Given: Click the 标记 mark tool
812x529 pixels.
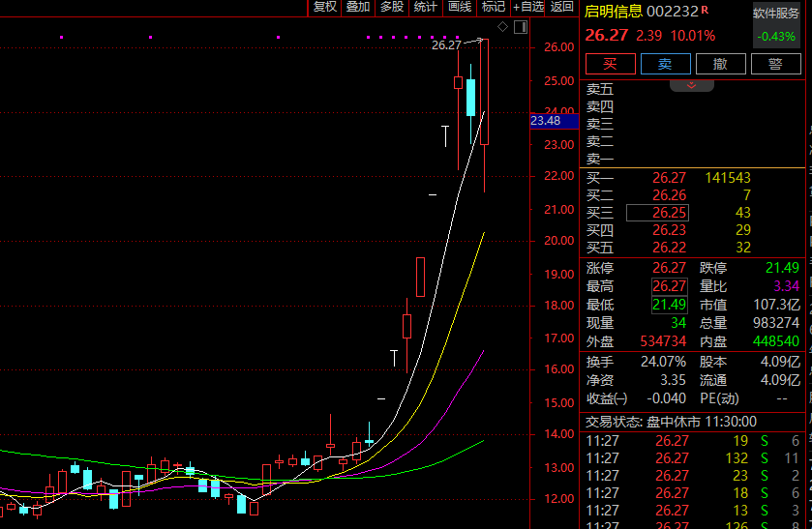Looking at the screenshot, I should coord(494,7).
